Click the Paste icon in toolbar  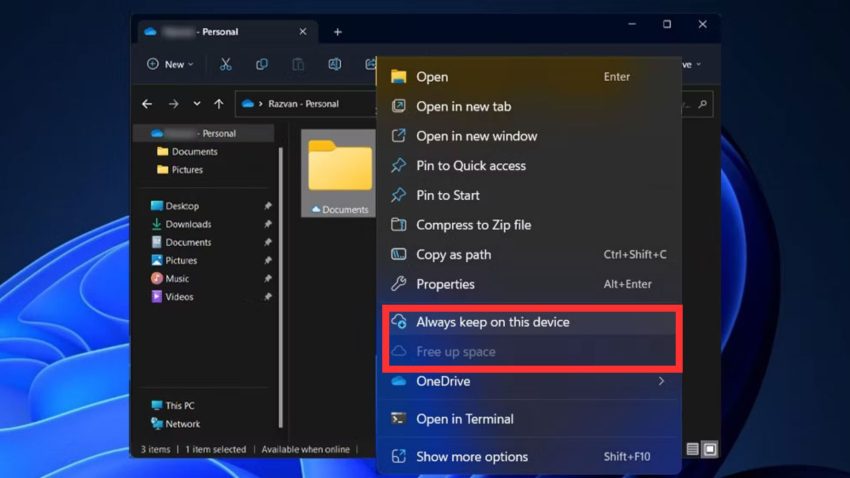298,64
